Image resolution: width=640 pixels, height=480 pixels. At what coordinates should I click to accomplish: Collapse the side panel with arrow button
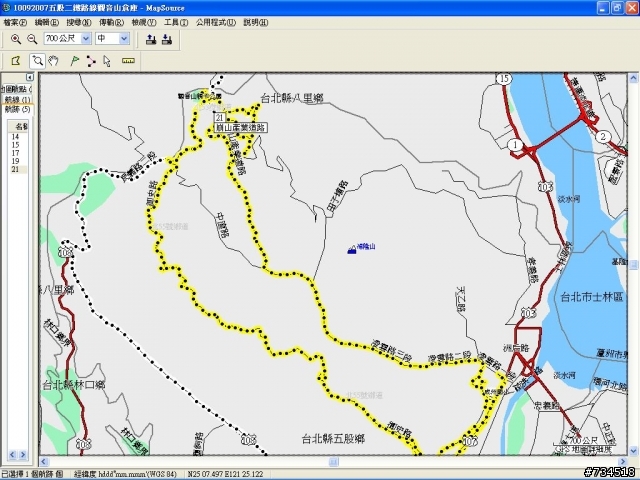click(x=29, y=77)
